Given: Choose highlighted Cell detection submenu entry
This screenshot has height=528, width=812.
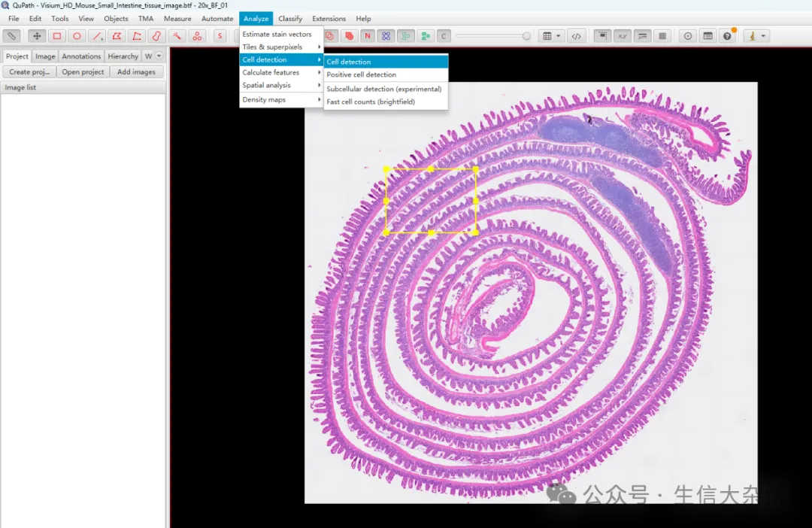Looking at the screenshot, I should [x=386, y=62].
